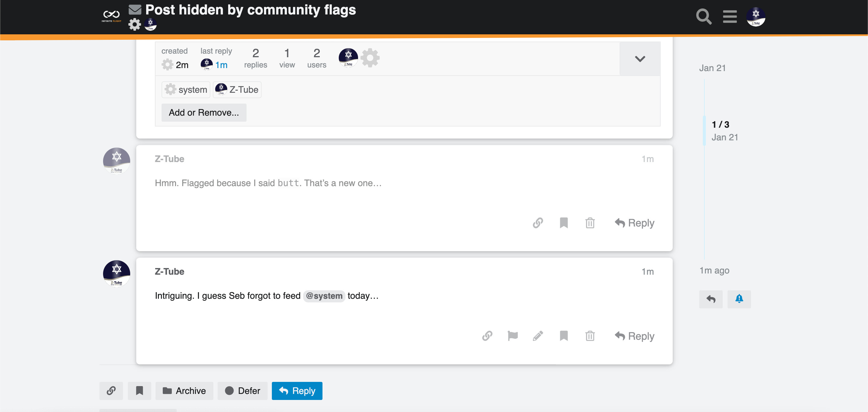This screenshot has width=868, height=412.
Task: Toggle bookmark on the Intriguing post
Action: pyautogui.click(x=564, y=336)
